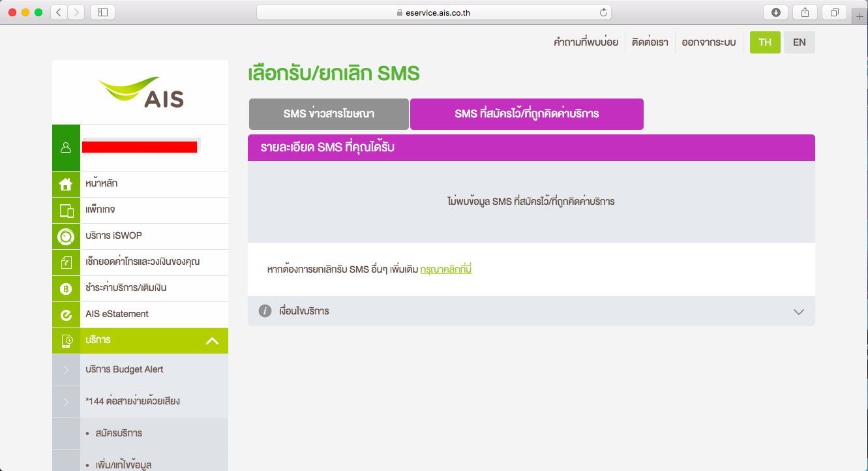The width and height of the screenshot is (868, 471).
Task: Click Safari forward navigation arrow
Action: (x=76, y=12)
